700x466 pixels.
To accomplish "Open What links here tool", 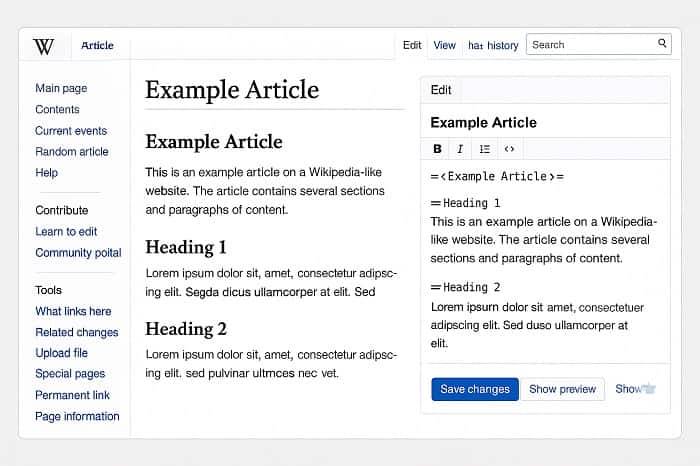I will pyautogui.click(x=73, y=311).
